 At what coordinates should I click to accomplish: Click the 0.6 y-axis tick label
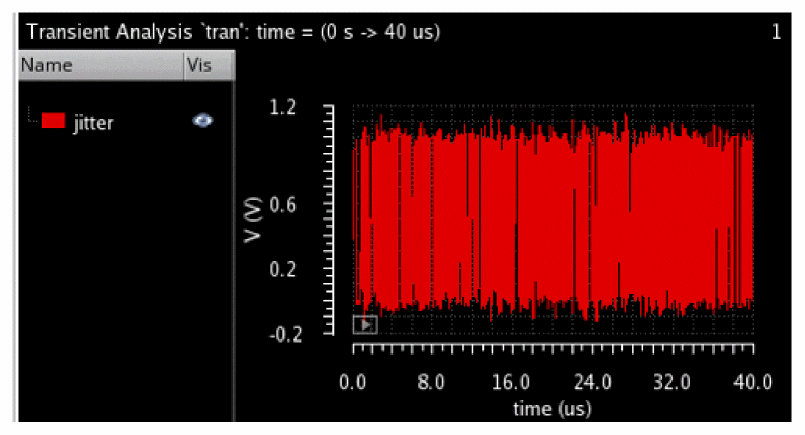click(x=283, y=205)
